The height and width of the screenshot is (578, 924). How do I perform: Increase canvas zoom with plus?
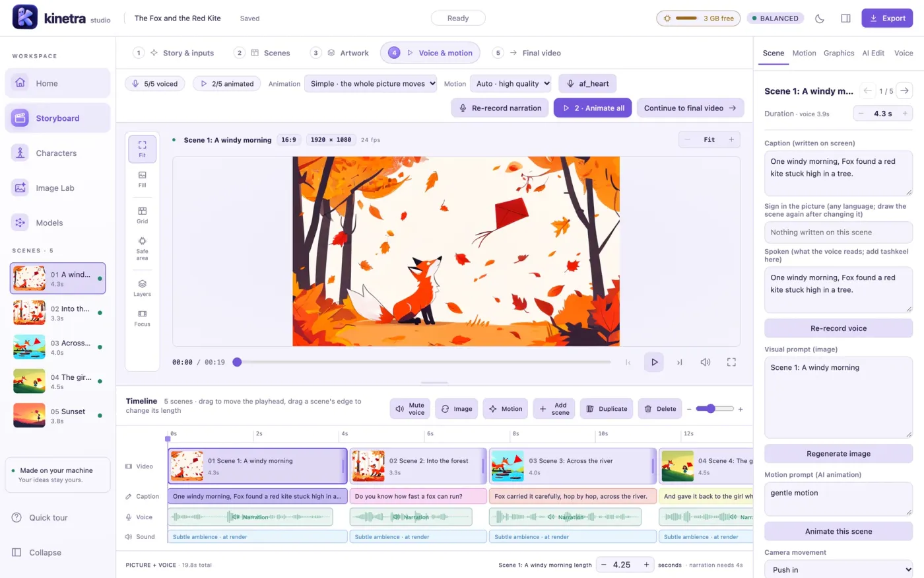click(x=731, y=139)
